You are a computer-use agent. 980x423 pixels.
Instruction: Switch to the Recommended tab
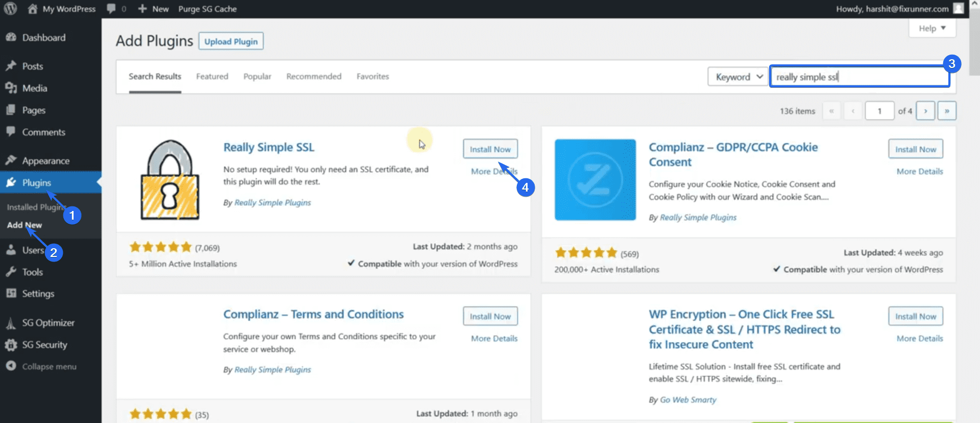click(314, 76)
